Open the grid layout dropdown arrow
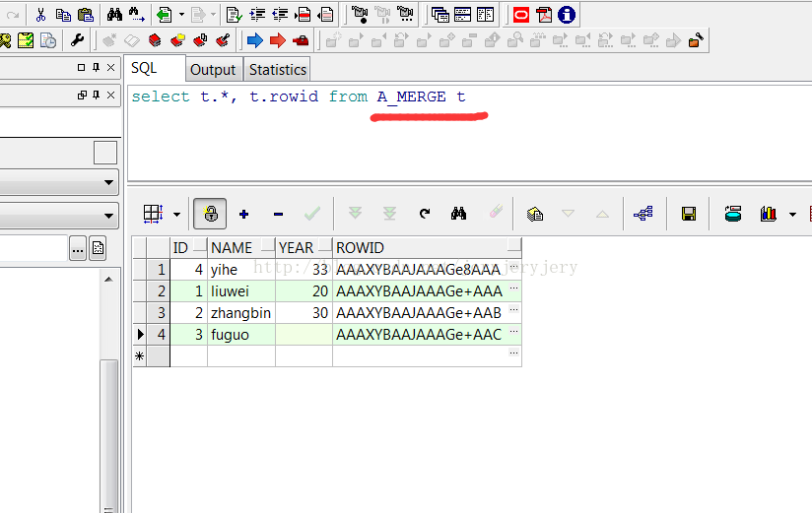The height and width of the screenshot is (513, 812). [177, 214]
